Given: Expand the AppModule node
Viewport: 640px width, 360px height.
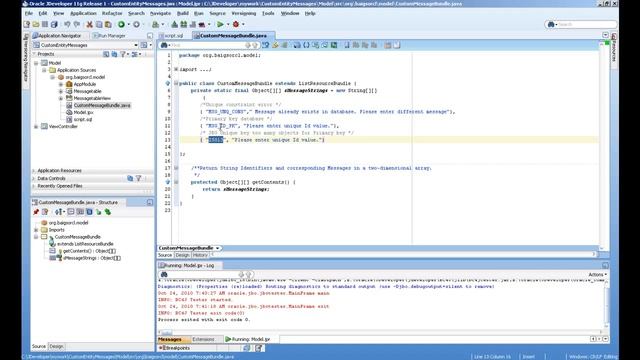Looking at the screenshot, I should coord(61,84).
